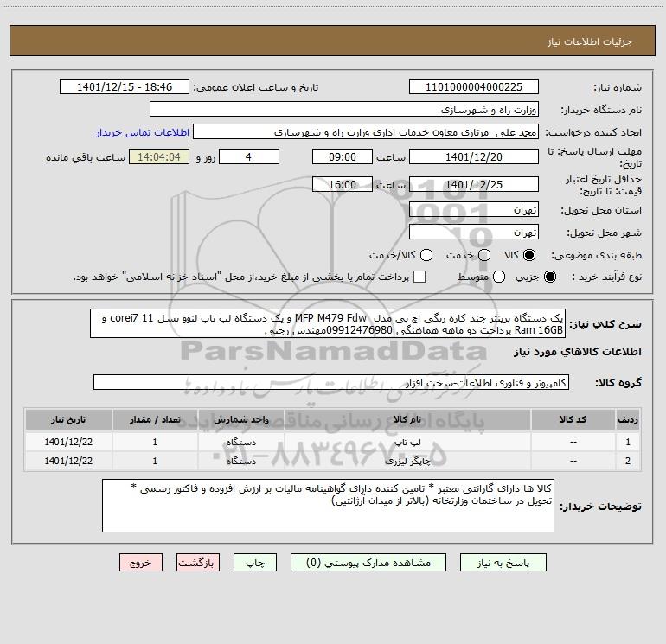Click the تعداد / مقدار column header
Viewport: 666px width, 644px height.
(x=155, y=419)
